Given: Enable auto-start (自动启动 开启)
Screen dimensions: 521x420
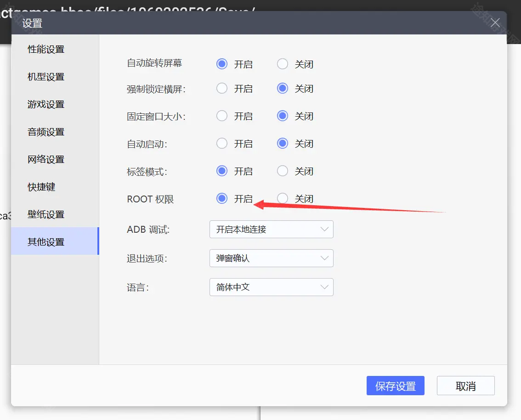Looking at the screenshot, I should (x=221, y=143).
